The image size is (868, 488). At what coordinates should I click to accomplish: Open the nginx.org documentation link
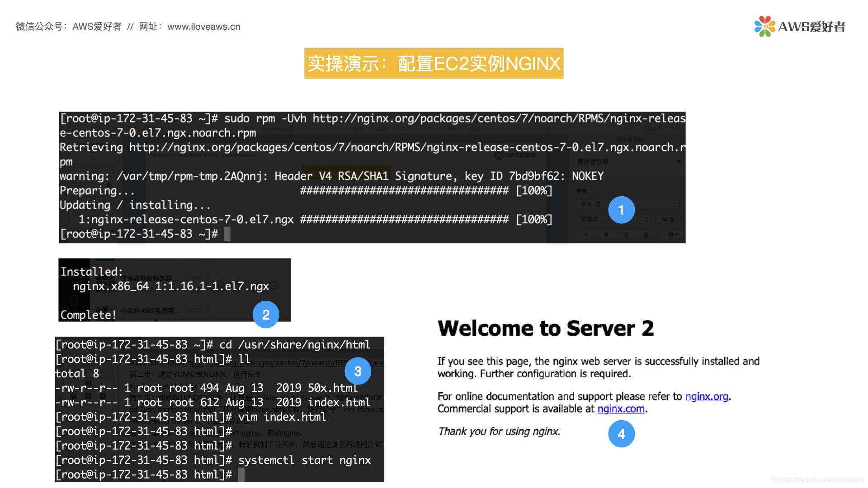tap(707, 396)
